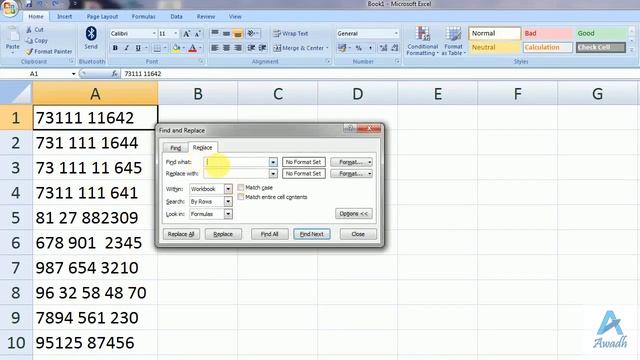Click the Copy icon
This screenshot has width=640, height=360.
click(x=29, y=41)
